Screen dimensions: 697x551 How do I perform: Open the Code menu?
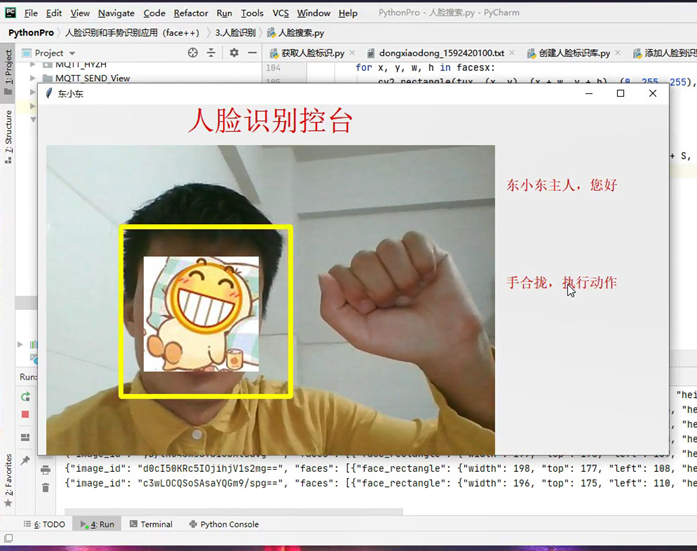(x=154, y=13)
